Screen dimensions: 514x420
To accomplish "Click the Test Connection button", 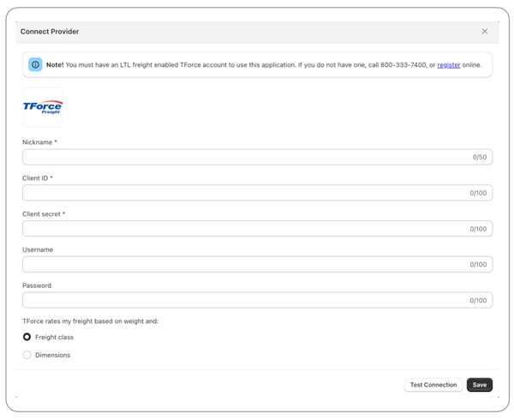I will coord(433,385).
